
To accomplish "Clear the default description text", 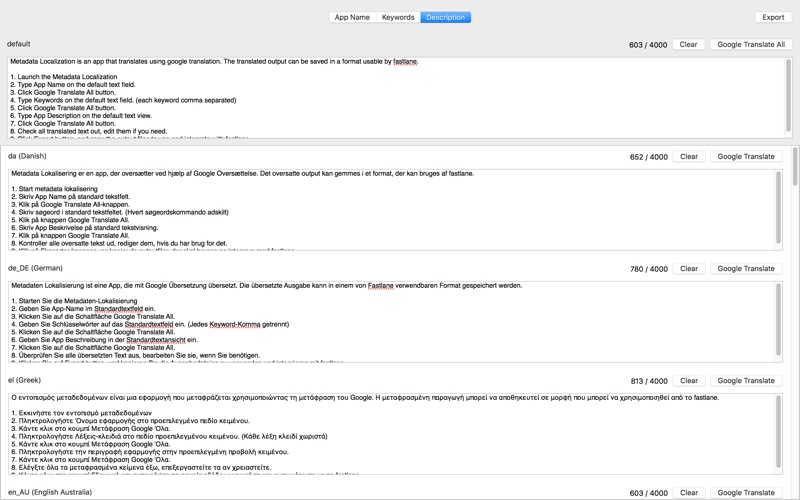I will [x=688, y=44].
